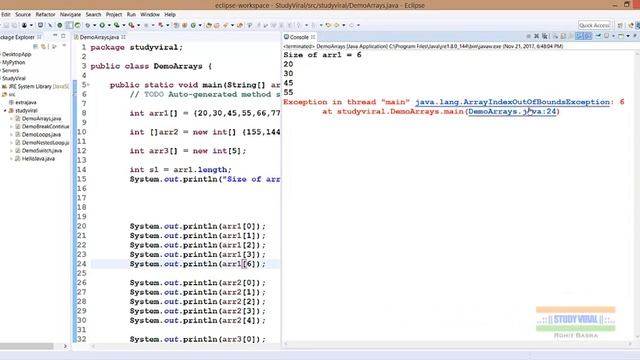Toggle Show Console When Error Changes
The height and width of the screenshot is (360, 640).
click(x=588, y=36)
